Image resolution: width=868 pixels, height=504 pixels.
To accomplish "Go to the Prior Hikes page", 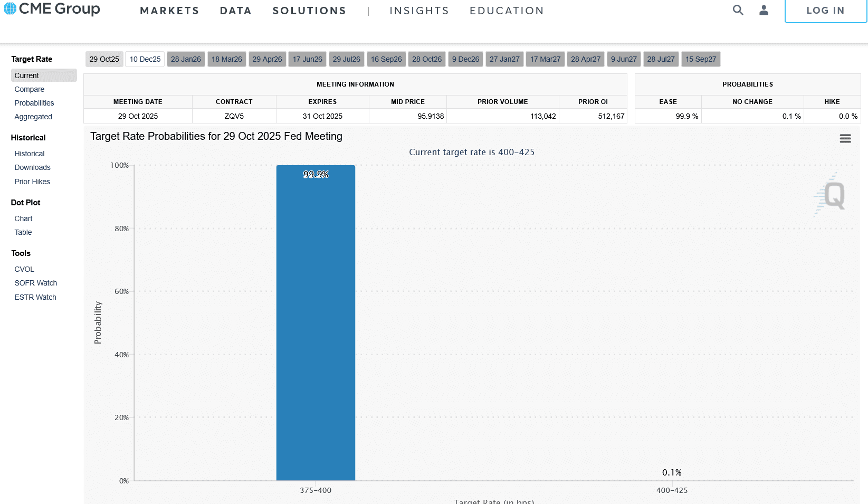I will point(32,182).
